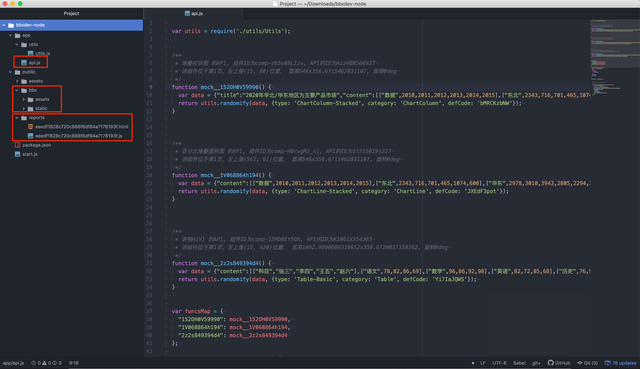This screenshot has width=640, height=369.
Task: Collapse the utils folder chevron
Action: coord(17,44)
